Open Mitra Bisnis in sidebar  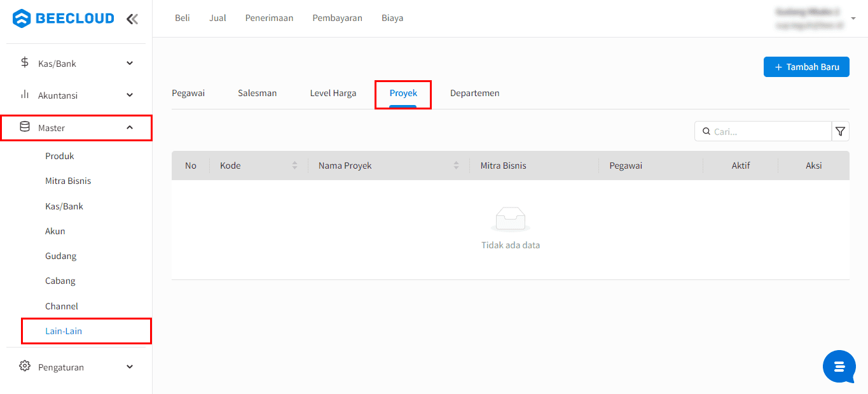(x=68, y=181)
